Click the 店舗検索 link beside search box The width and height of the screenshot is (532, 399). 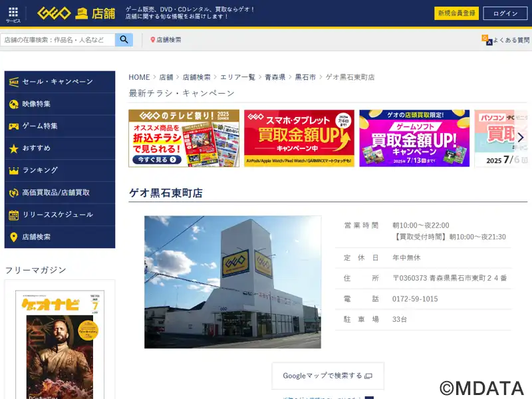coord(169,40)
